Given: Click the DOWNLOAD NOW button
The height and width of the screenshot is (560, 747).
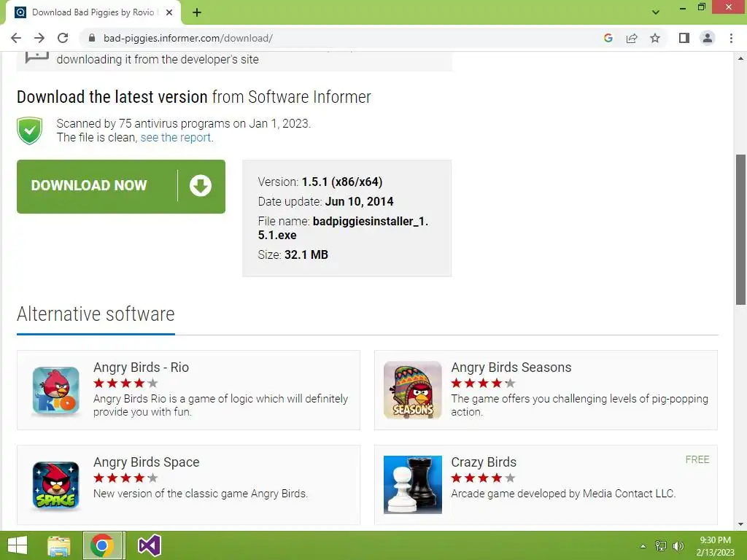Looking at the screenshot, I should [121, 186].
